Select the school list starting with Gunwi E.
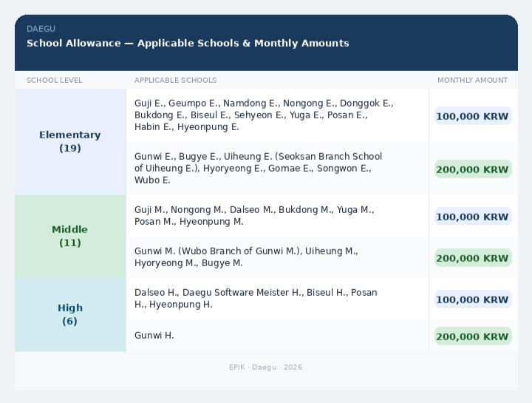The image size is (532, 403). pyautogui.click(x=258, y=169)
